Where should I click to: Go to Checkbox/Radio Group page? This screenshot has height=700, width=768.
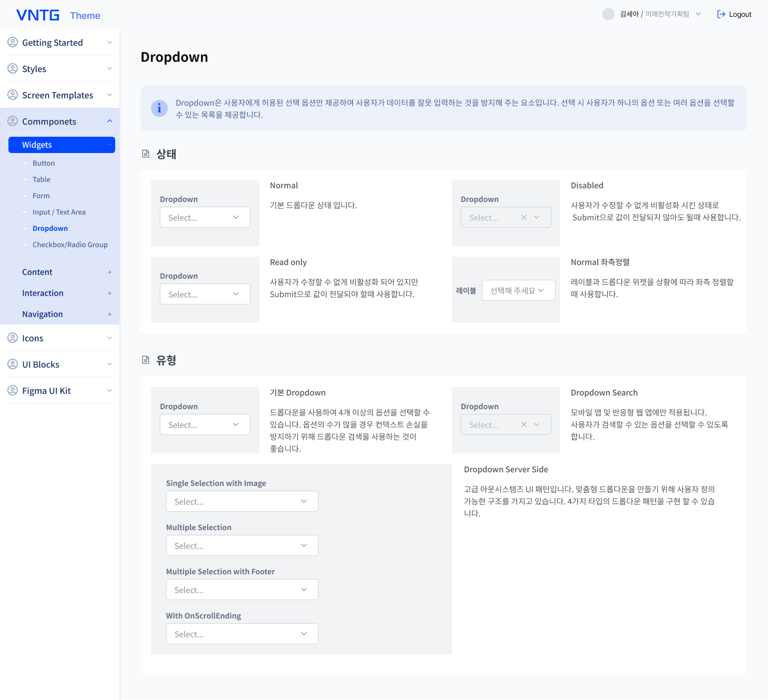[x=70, y=245]
